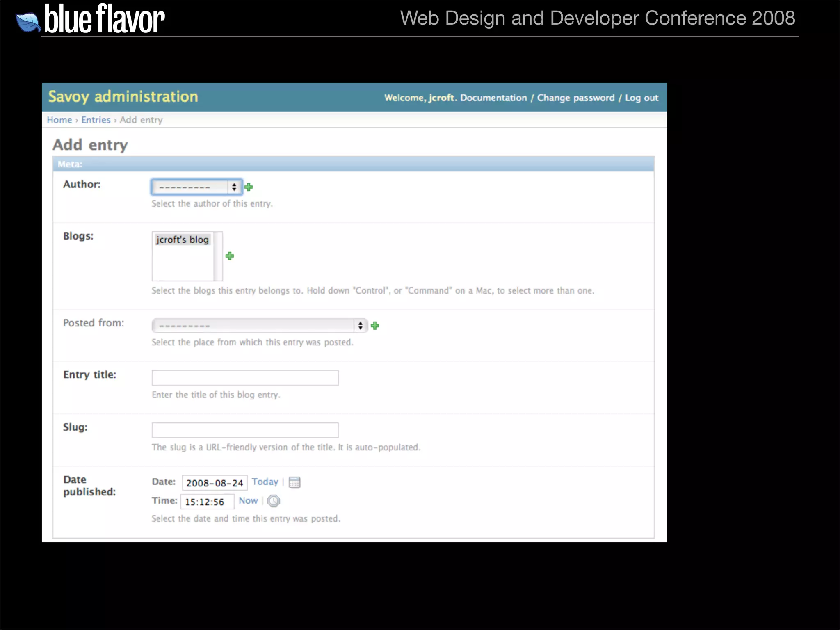The image size is (840, 630).
Task: Click the Today date shortcut
Action: [x=265, y=482]
